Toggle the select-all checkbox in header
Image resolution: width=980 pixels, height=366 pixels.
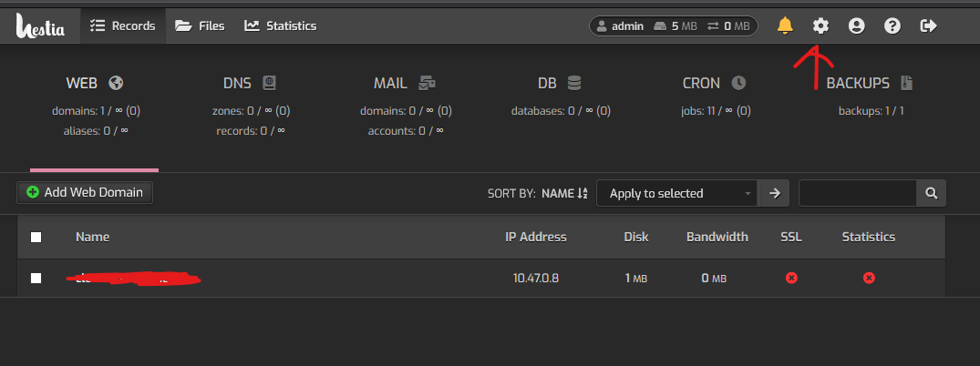(x=36, y=237)
